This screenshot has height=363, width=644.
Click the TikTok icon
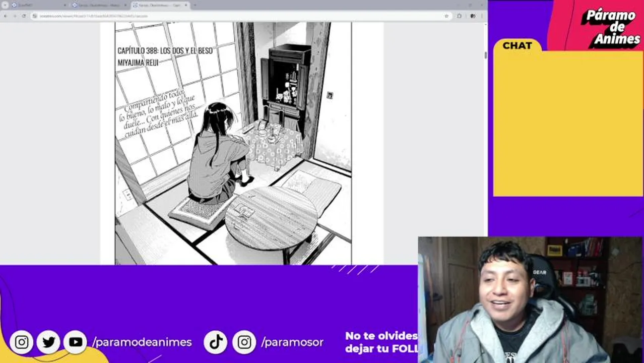[216, 342]
